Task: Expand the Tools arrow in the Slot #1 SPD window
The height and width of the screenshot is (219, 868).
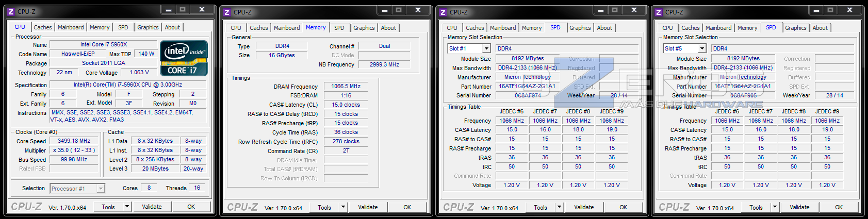Action: (x=559, y=207)
